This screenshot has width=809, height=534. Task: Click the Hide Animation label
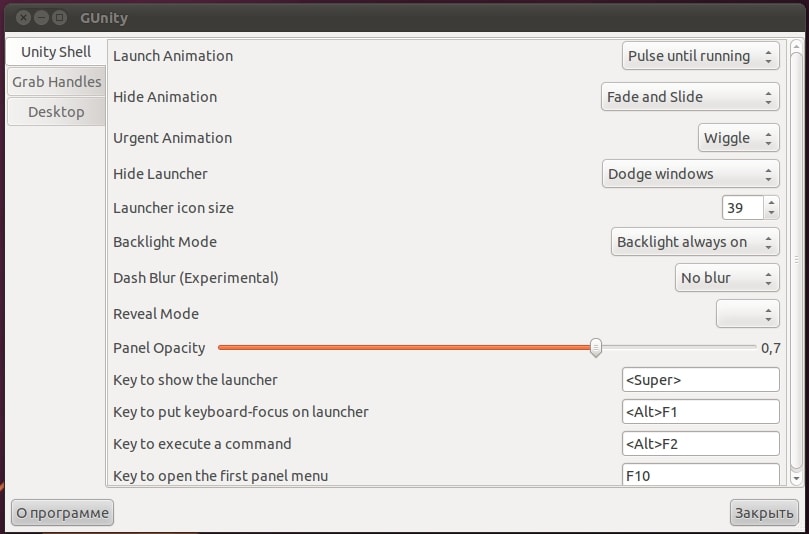tap(165, 96)
